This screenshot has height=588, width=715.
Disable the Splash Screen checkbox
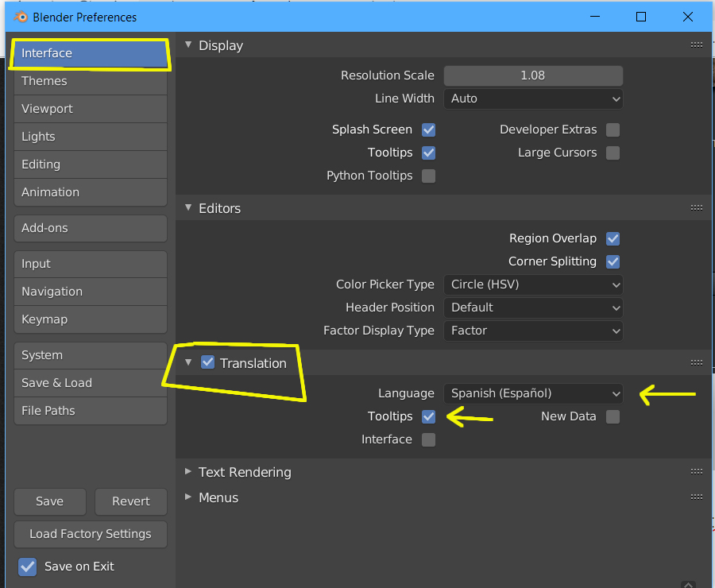click(x=428, y=130)
